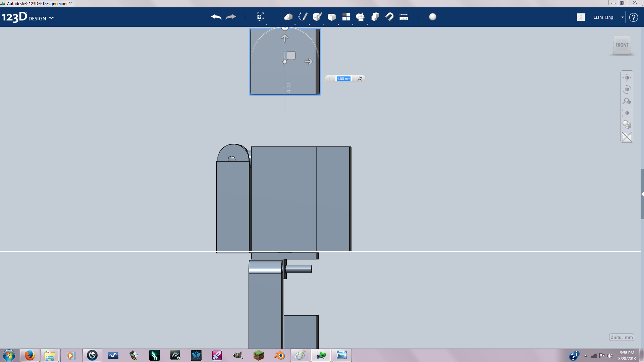Open Blender from the taskbar
Viewport: 644px width, 362px height.
(279, 355)
